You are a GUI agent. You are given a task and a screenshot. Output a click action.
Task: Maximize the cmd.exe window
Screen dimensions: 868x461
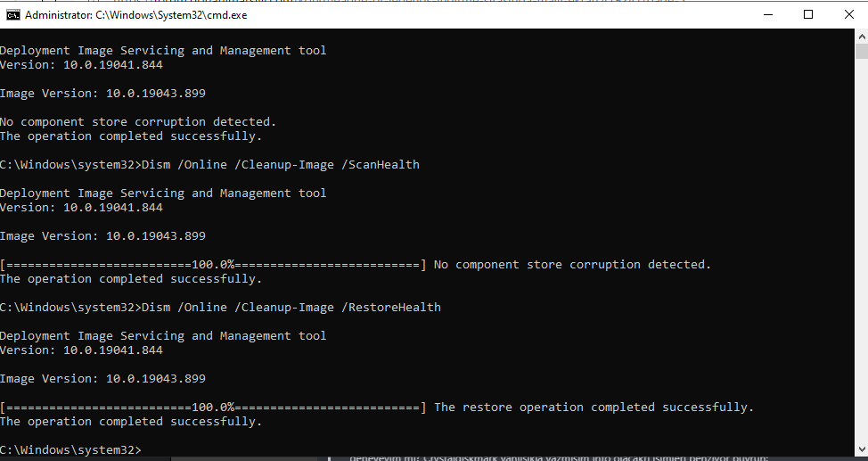tap(808, 15)
